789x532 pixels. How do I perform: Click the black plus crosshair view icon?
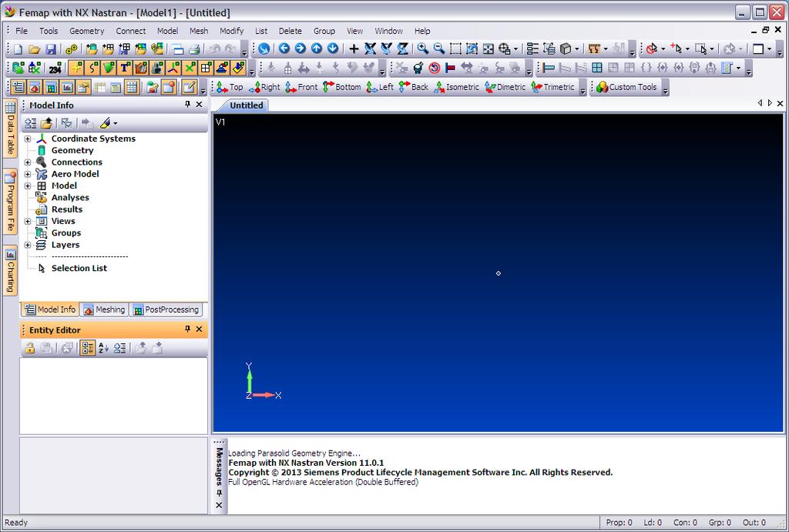click(354, 49)
